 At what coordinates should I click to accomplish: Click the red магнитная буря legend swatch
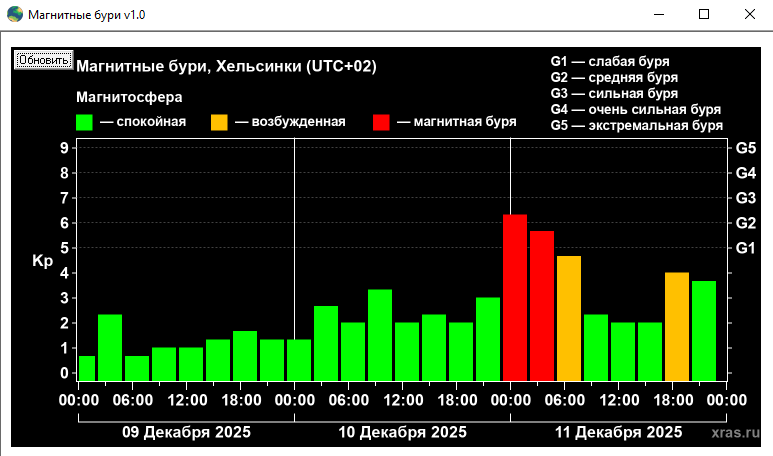pos(381,122)
